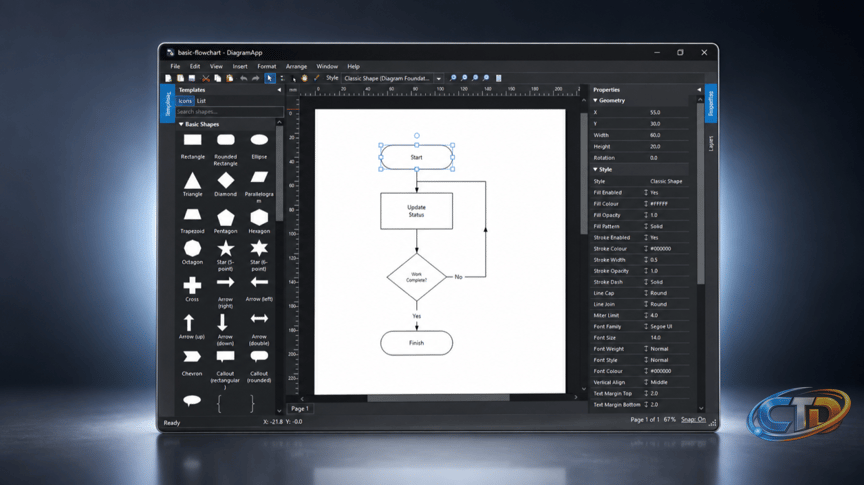Open the Style combo box dropdown arrow

(439, 78)
